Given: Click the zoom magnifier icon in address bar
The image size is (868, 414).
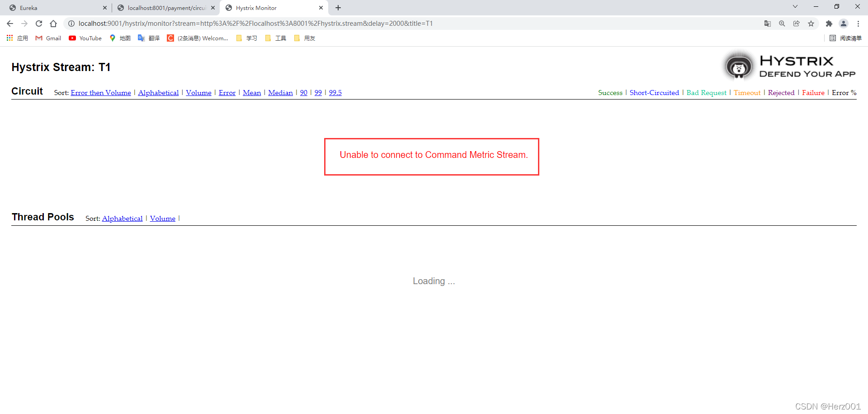Looking at the screenshot, I should click(782, 24).
